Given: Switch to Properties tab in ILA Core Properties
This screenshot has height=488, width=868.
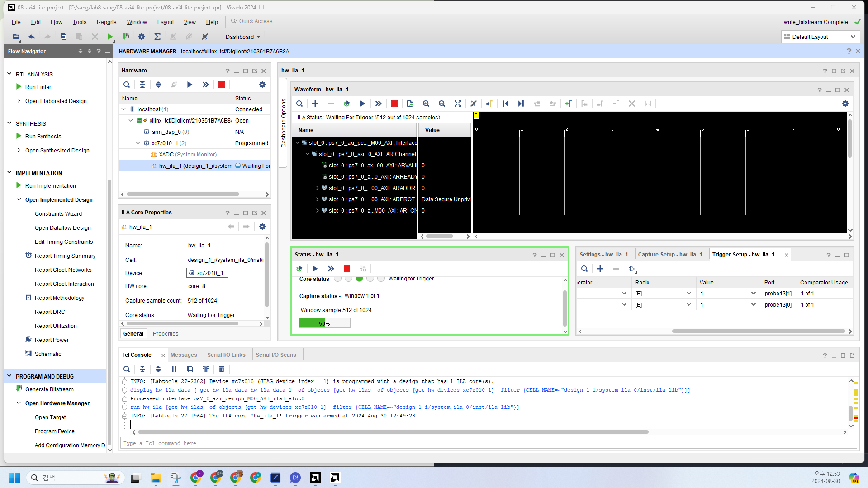Looking at the screenshot, I should [166, 334].
